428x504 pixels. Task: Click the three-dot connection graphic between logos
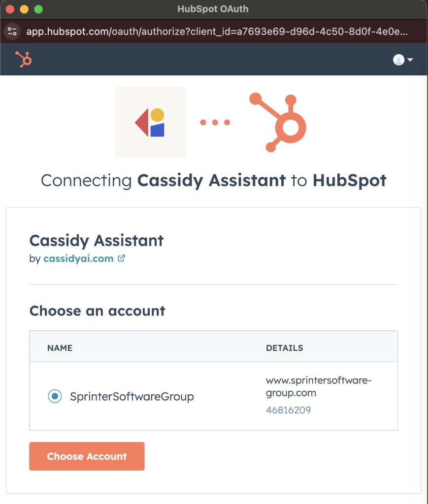click(x=214, y=123)
